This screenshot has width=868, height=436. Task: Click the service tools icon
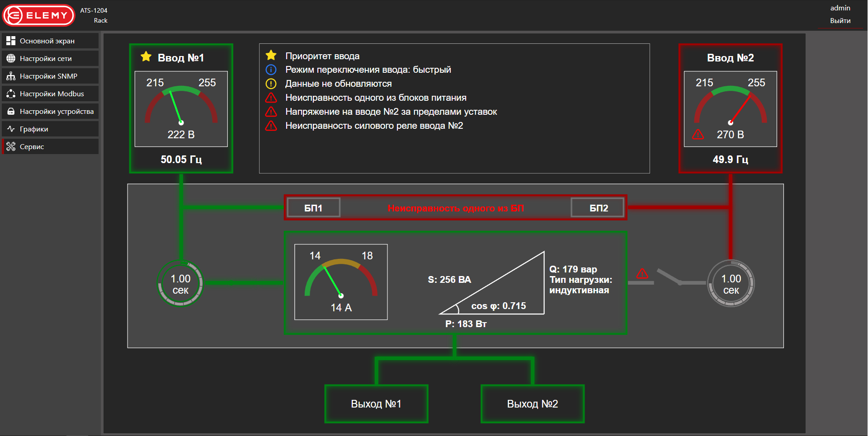coord(11,146)
